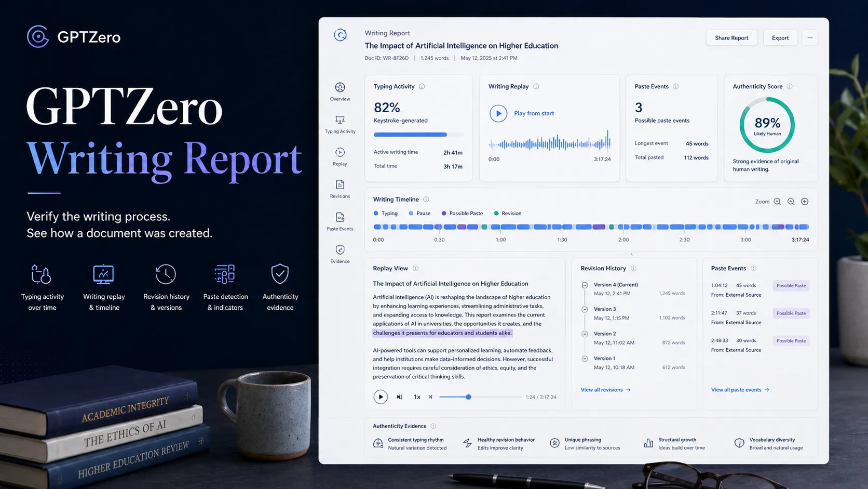
Task: Skip replay back to the start
Action: pyautogui.click(x=399, y=397)
